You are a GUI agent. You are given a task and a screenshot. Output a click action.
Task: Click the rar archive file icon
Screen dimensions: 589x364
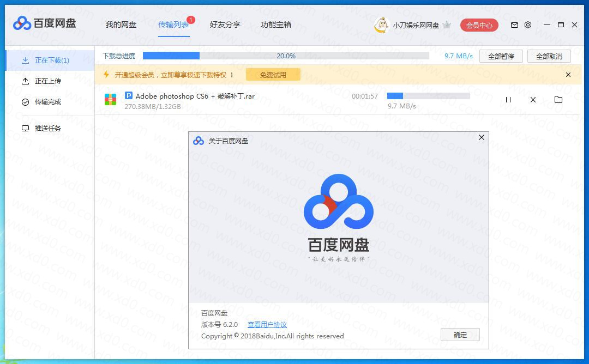point(110,99)
